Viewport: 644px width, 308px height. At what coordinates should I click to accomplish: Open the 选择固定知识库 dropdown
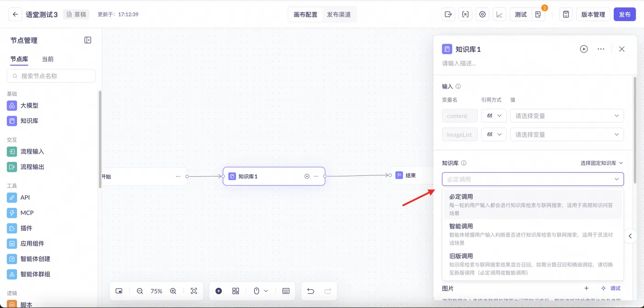[x=601, y=163]
